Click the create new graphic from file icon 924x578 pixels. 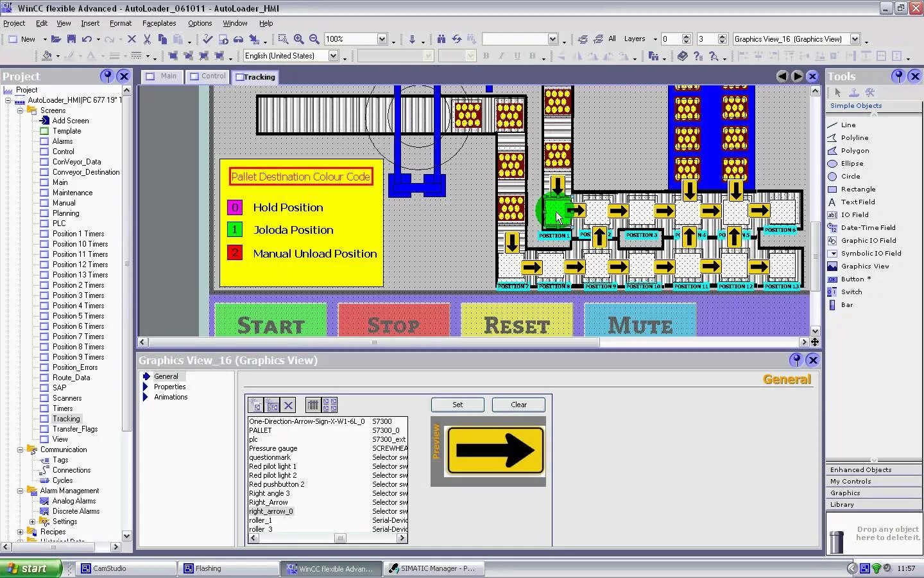coord(256,405)
